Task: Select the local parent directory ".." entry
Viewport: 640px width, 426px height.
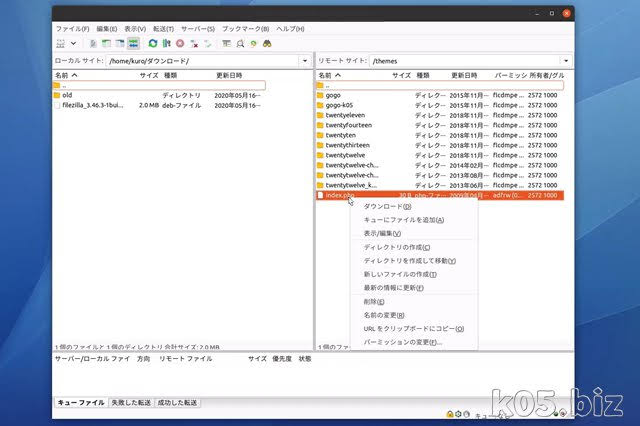Action: [x=159, y=85]
